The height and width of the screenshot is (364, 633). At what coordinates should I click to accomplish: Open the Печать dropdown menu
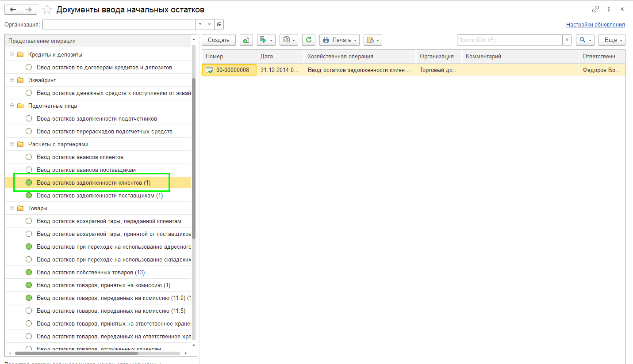(339, 40)
